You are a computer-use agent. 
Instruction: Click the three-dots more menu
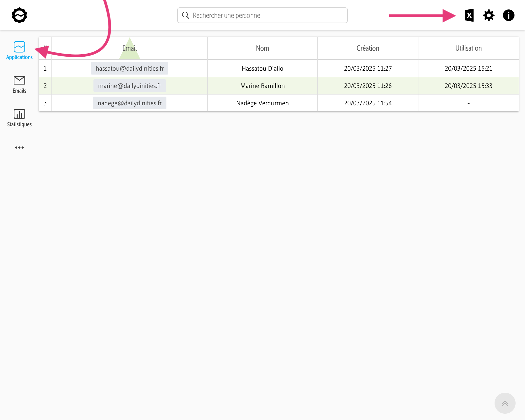pos(19,148)
